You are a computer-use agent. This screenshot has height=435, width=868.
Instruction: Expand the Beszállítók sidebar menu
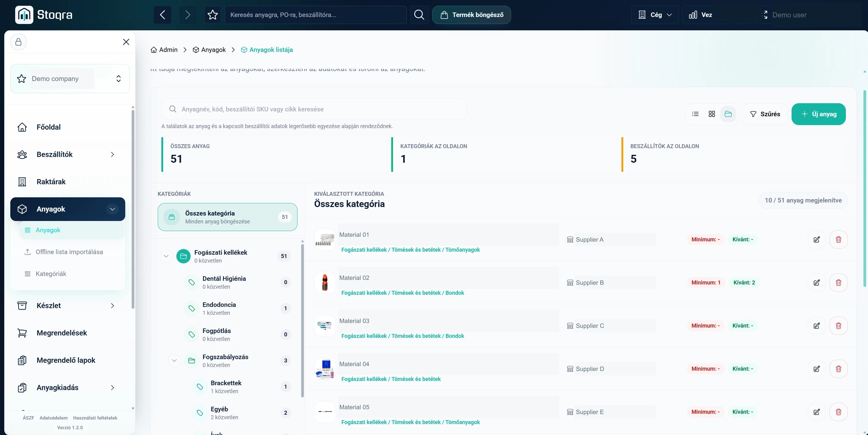112,155
